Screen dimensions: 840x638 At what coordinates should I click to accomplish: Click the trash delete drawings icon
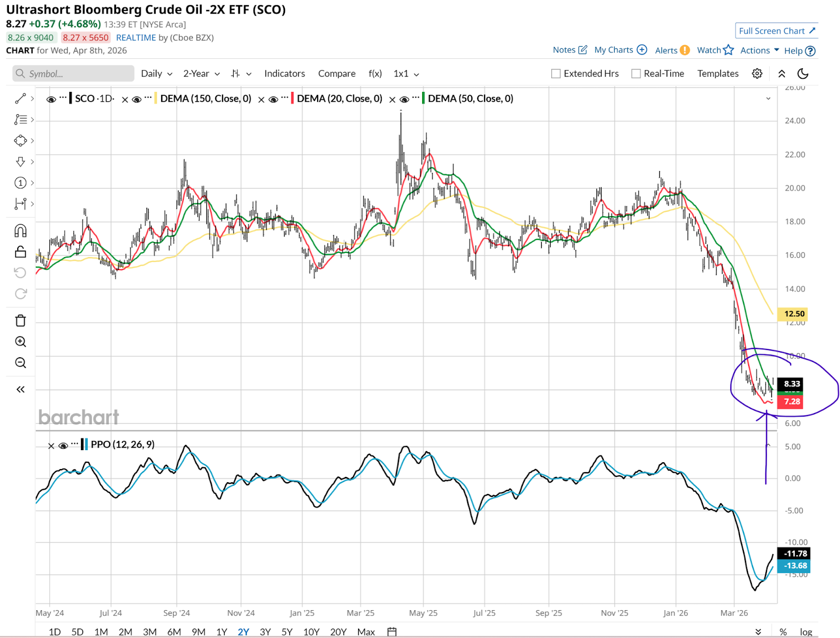click(x=20, y=321)
